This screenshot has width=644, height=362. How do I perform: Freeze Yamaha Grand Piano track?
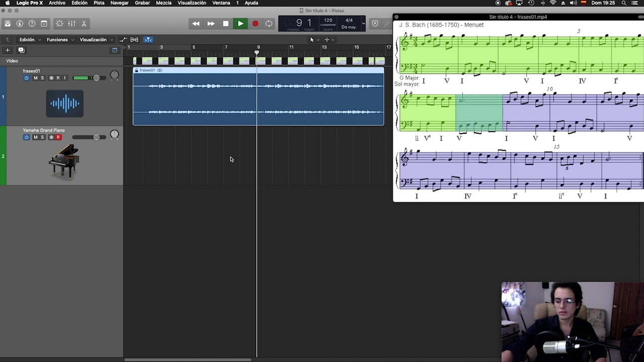51,137
